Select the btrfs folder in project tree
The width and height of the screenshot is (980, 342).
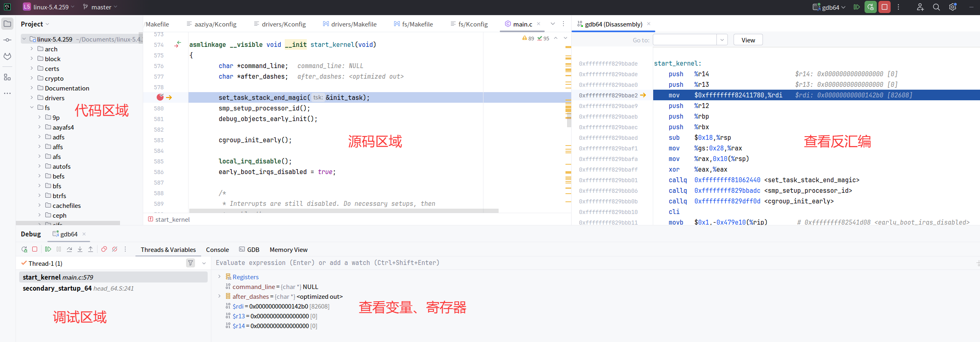59,196
